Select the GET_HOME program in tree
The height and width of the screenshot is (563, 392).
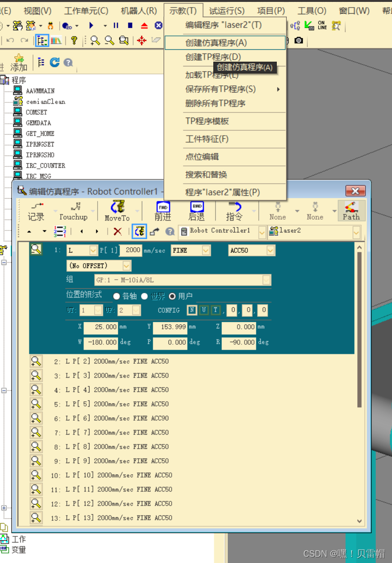[40, 134]
